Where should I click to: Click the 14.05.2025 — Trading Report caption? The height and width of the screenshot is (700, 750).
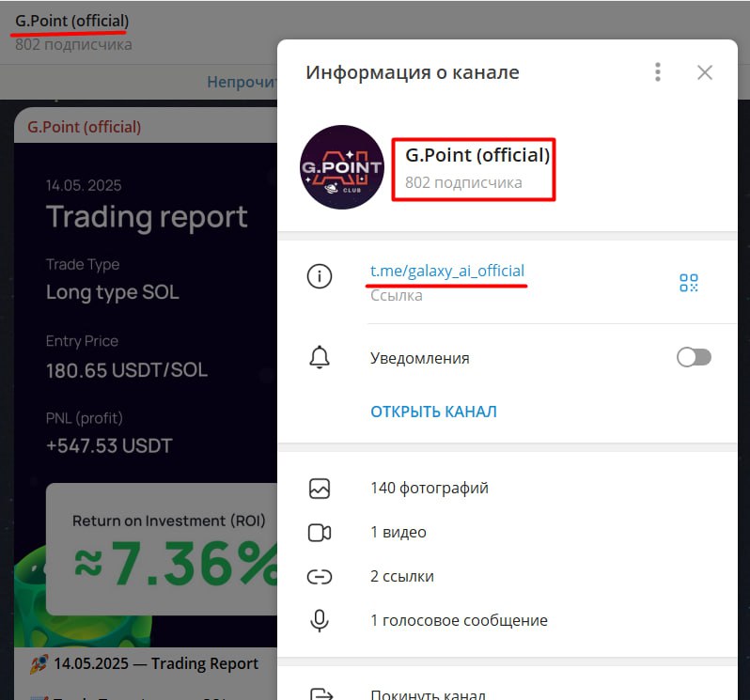click(x=156, y=663)
